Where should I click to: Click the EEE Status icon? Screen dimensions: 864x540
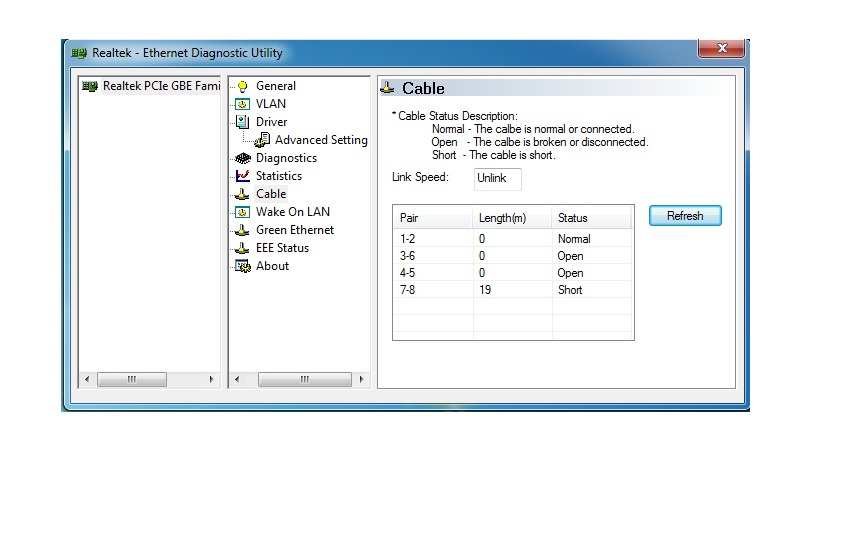tap(242, 248)
